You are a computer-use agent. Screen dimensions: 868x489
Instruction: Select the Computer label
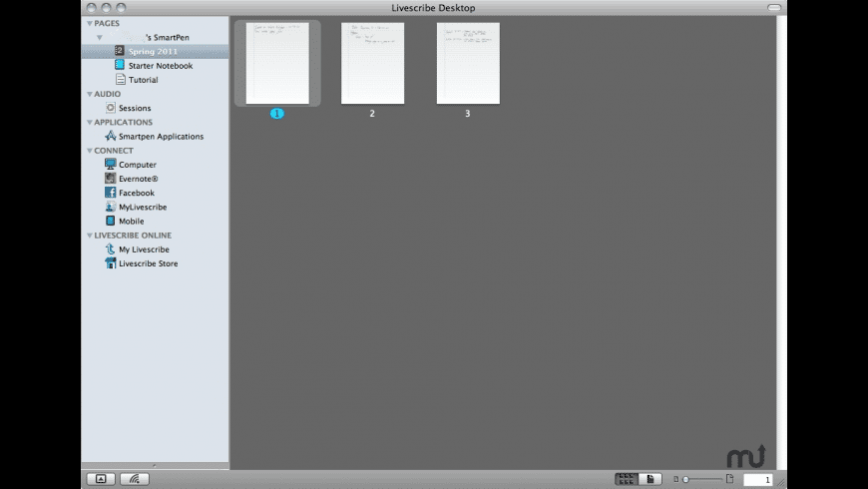(x=138, y=165)
